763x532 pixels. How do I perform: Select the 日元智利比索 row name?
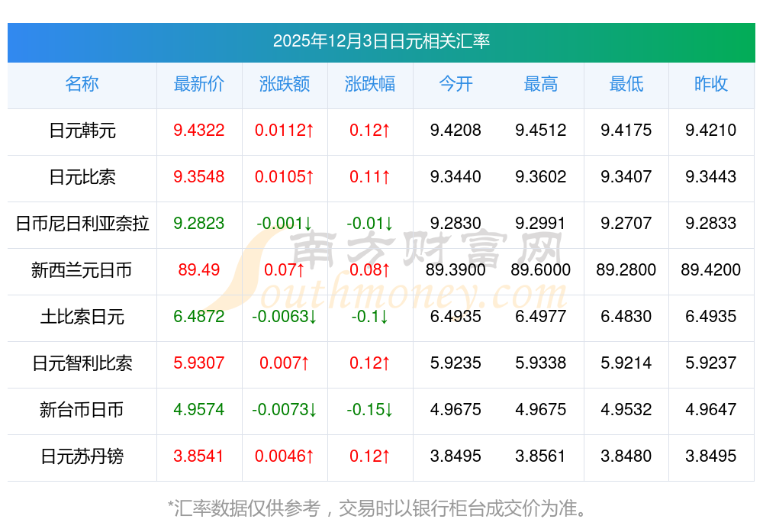82,363
